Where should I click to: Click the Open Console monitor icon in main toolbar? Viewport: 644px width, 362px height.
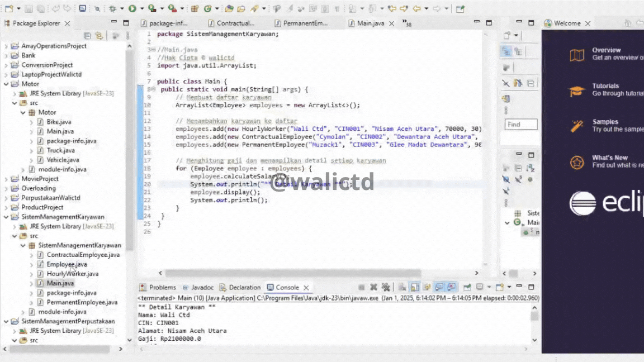pos(83,8)
